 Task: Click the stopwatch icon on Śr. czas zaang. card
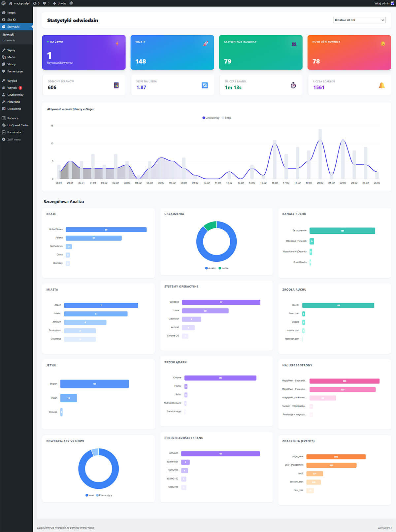(293, 85)
